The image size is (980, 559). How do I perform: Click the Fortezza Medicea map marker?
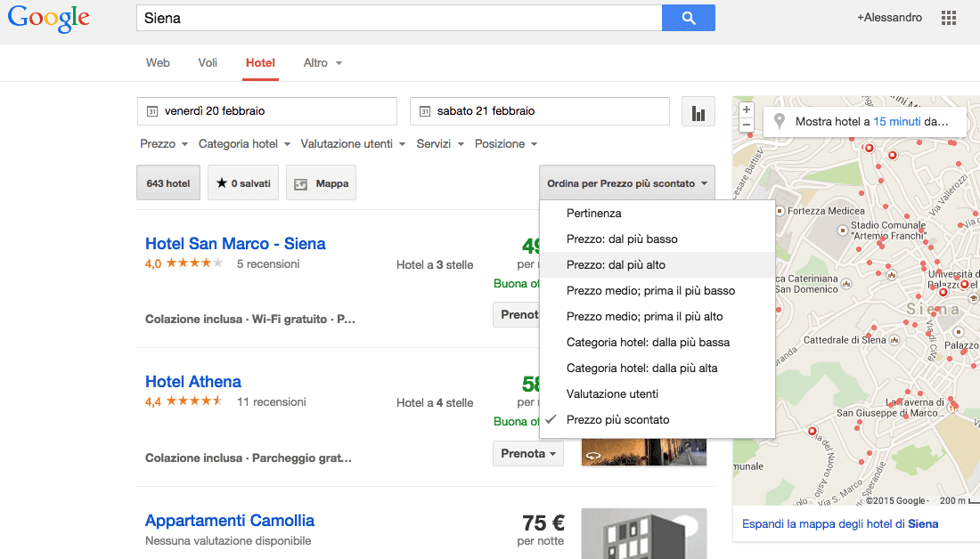point(780,211)
